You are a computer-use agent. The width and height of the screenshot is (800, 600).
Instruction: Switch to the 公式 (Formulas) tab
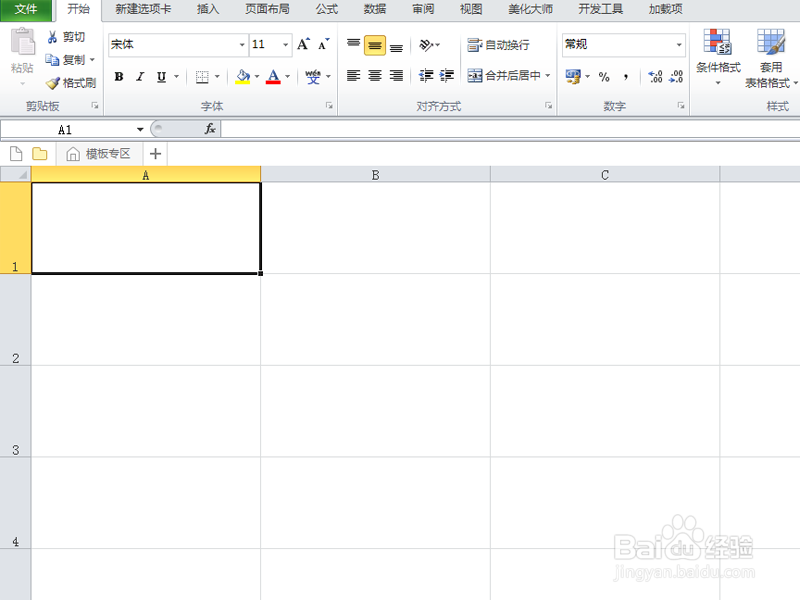click(327, 9)
